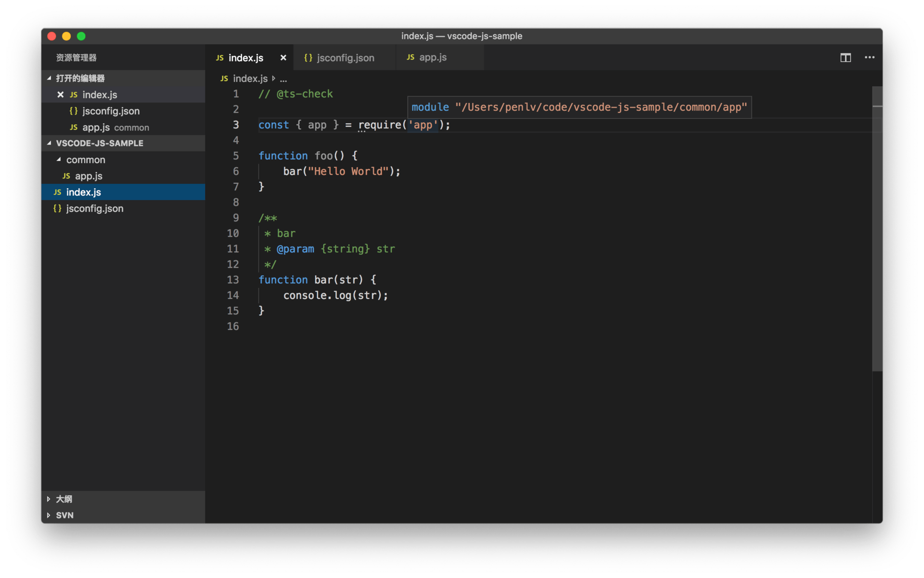Click the "Hello World" string on line 6
Image resolution: width=924 pixels, height=578 pixels.
click(348, 171)
